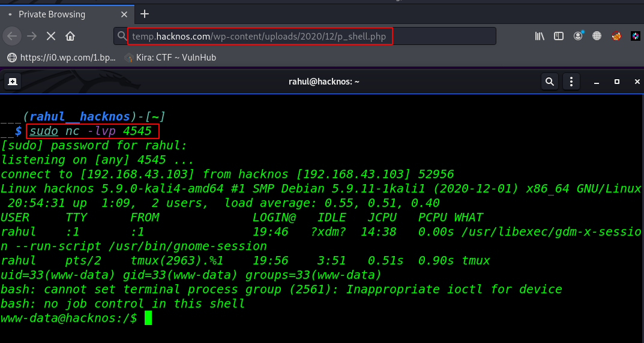The image size is (644, 343).
Task: Open the Library bookmarks icon
Action: tap(540, 36)
